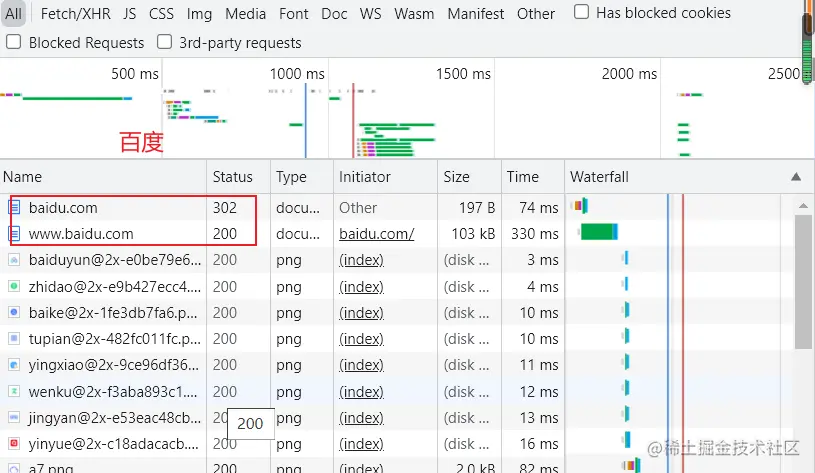Sort by the Name column header
The width and height of the screenshot is (815, 473).
coord(103,177)
